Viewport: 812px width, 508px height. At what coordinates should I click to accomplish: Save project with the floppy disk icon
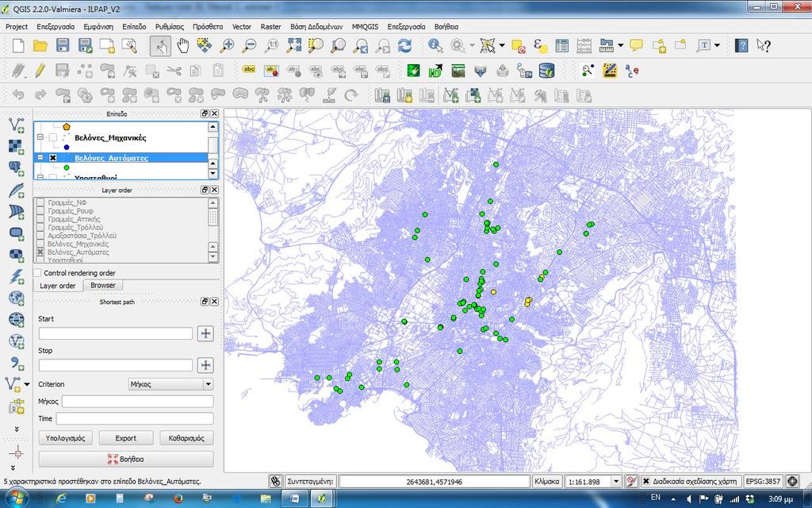pyautogui.click(x=63, y=45)
